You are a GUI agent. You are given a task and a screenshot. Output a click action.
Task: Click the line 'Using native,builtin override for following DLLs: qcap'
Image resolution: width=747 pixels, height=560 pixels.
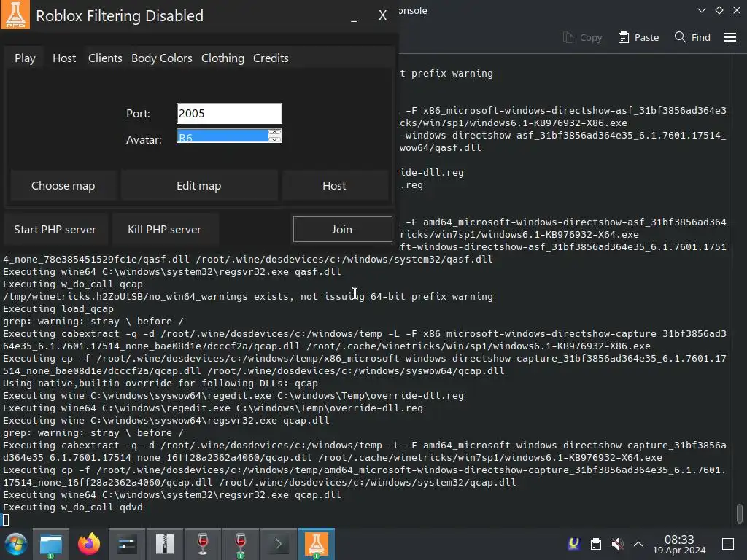160,384
